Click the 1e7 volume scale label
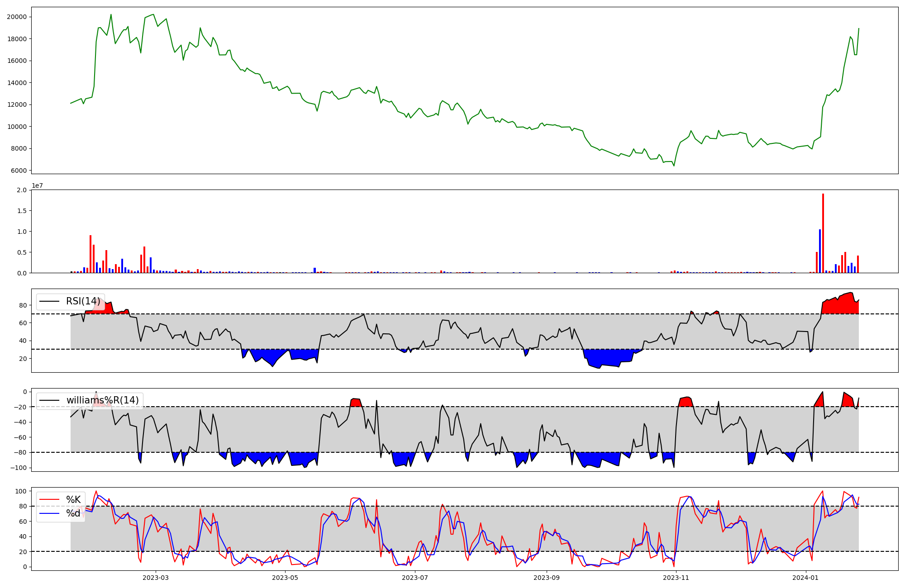Screen dimensions: 905x588 pyautogui.click(x=37, y=186)
